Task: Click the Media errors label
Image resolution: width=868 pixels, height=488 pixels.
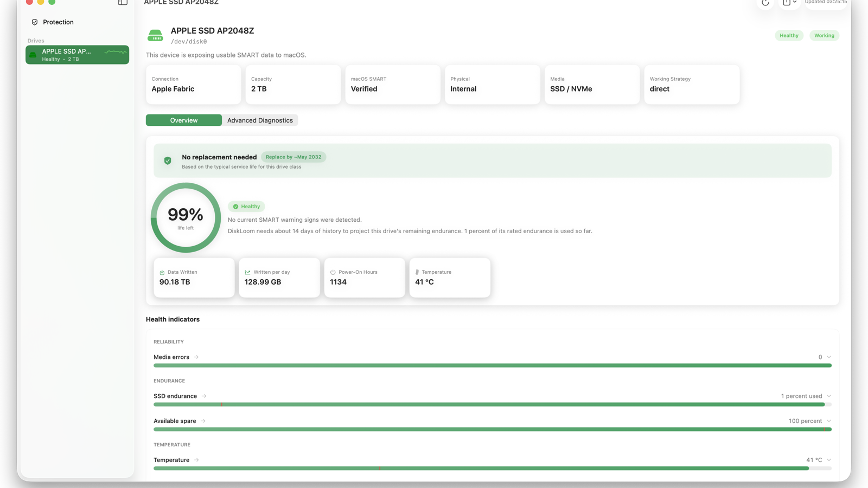Action: (x=171, y=357)
